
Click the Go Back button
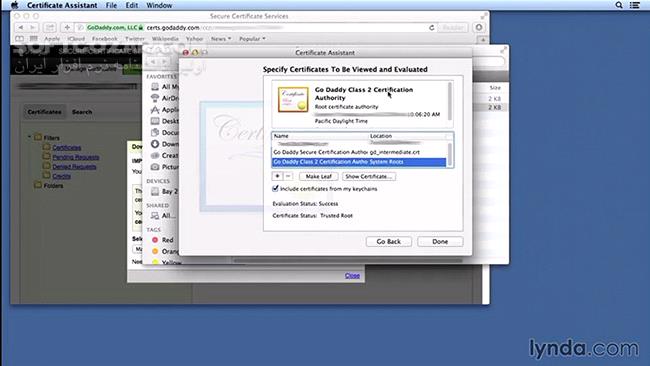[x=388, y=241]
